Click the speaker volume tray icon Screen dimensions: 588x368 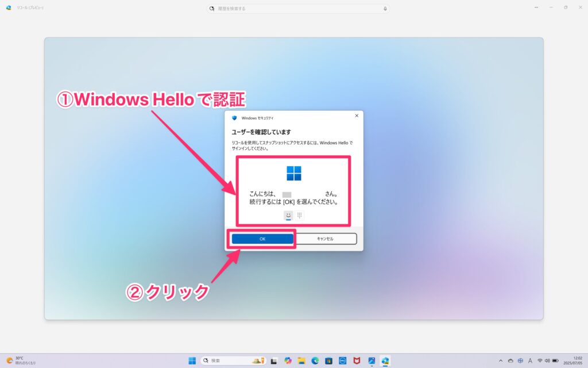point(547,361)
